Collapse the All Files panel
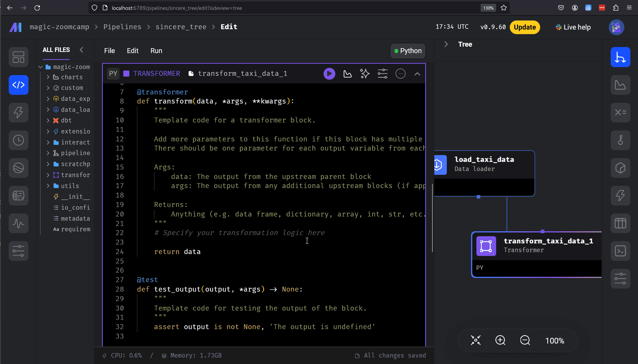Image resolution: width=638 pixels, height=364 pixels. click(81, 50)
